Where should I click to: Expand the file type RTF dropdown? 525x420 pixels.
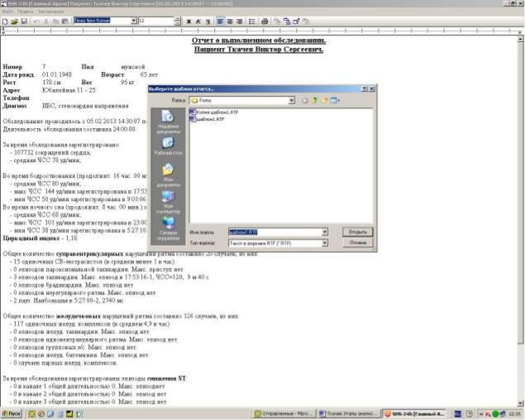pyautogui.click(x=324, y=243)
